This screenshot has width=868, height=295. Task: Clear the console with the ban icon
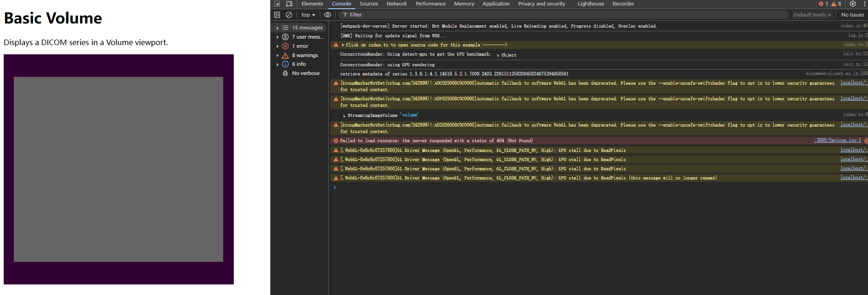point(289,15)
